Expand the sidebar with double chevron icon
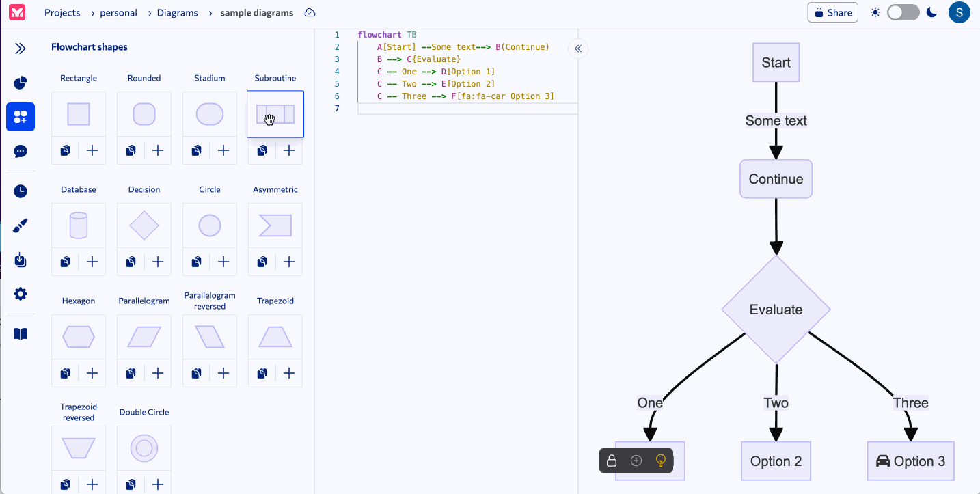This screenshot has height=494, width=980. pos(21,49)
